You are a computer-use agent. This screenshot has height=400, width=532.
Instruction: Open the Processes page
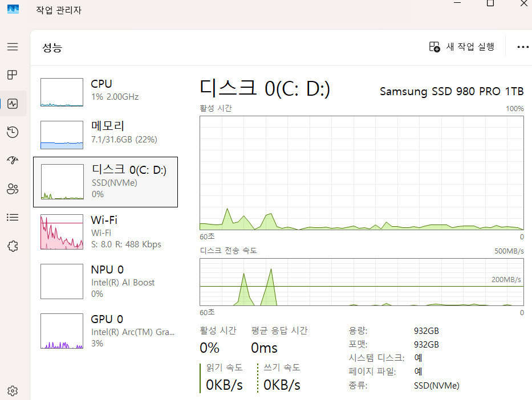pyautogui.click(x=13, y=75)
